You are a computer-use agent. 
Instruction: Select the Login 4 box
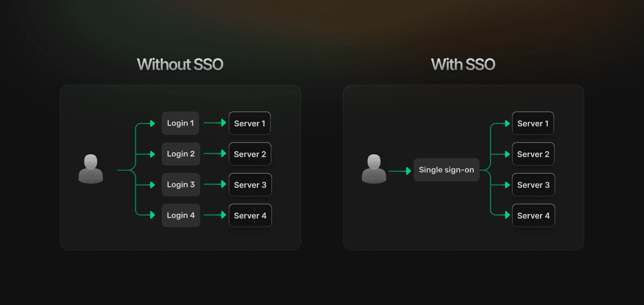click(181, 215)
